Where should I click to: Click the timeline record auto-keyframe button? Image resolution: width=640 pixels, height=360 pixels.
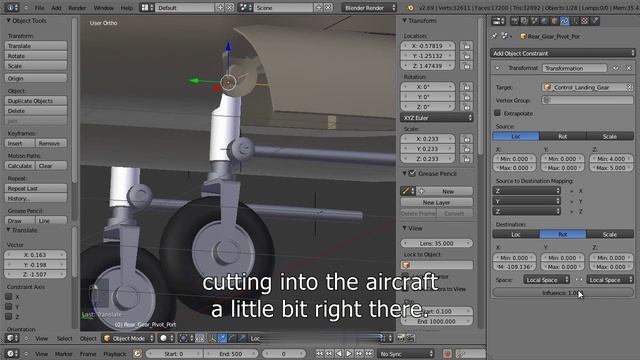[447, 353]
